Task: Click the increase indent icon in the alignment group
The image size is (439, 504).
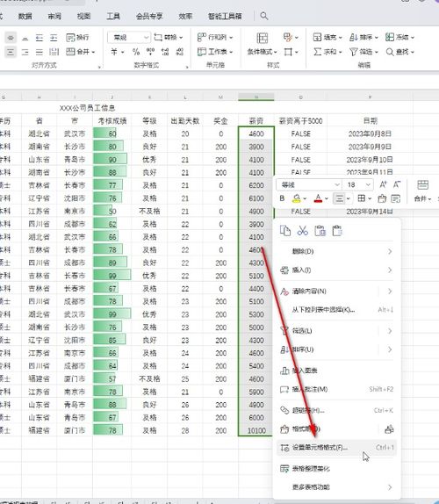Action: (x=54, y=38)
